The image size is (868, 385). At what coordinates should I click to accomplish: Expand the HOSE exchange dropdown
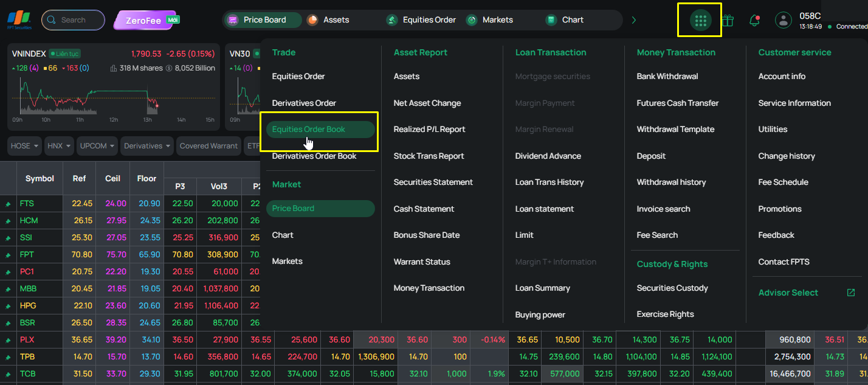(25, 146)
